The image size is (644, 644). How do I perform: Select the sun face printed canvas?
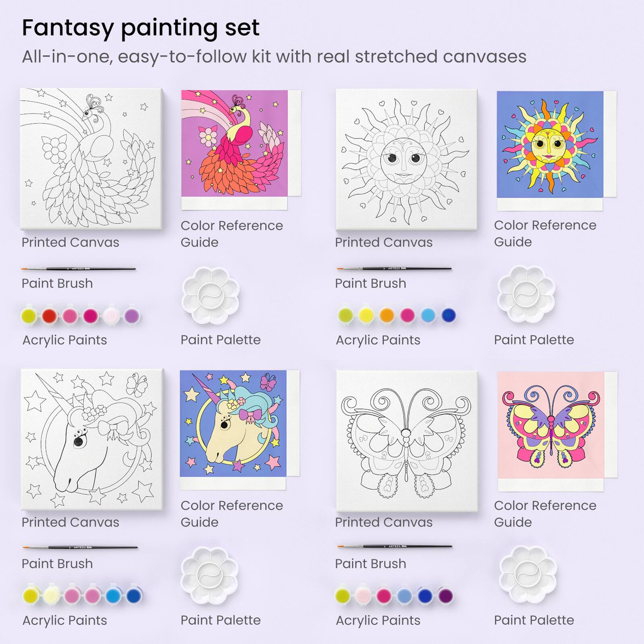coord(407,159)
